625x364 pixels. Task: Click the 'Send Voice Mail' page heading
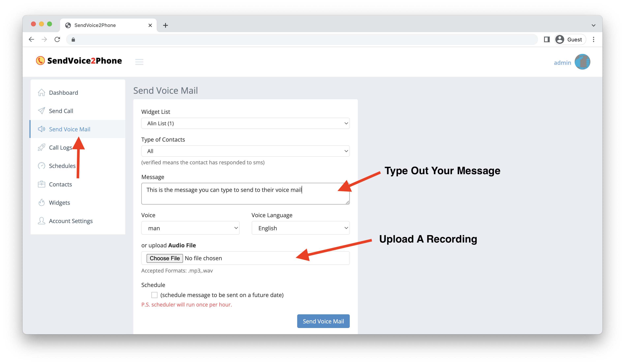[x=166, y=90]
